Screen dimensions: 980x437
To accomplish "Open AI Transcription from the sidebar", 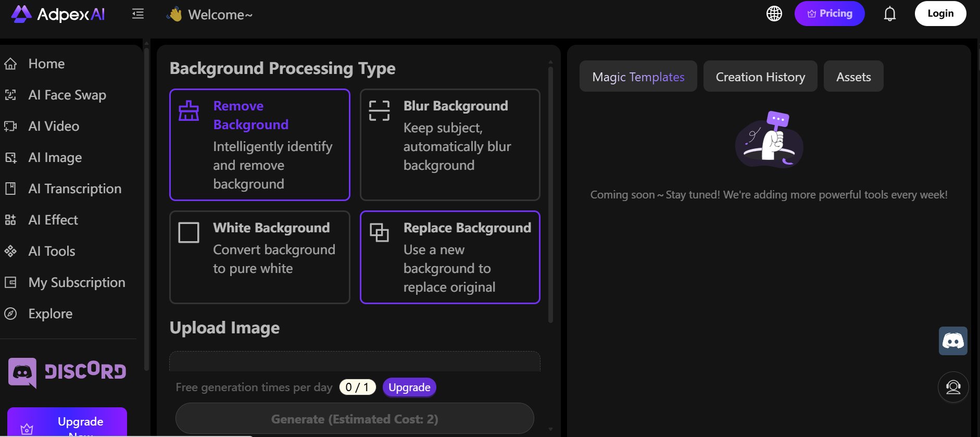I will 74,188.
